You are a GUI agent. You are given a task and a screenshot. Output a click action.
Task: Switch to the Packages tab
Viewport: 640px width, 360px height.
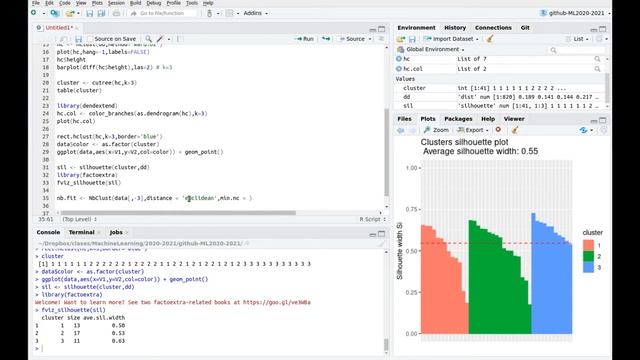click(x=458, y=119)
